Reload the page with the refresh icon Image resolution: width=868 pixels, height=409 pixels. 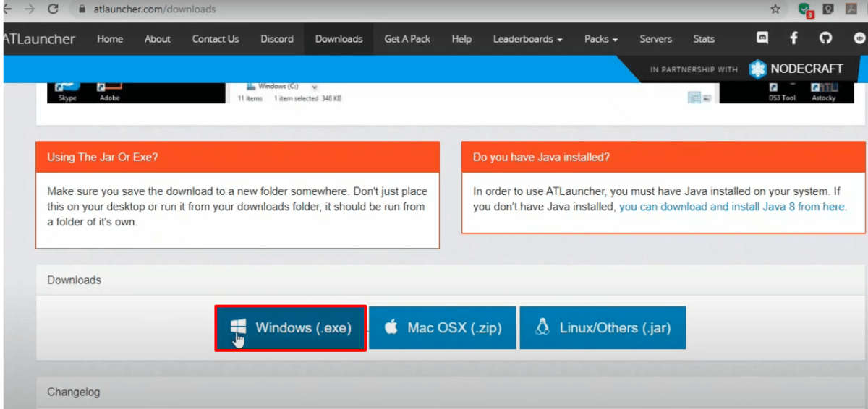(53, 9)
